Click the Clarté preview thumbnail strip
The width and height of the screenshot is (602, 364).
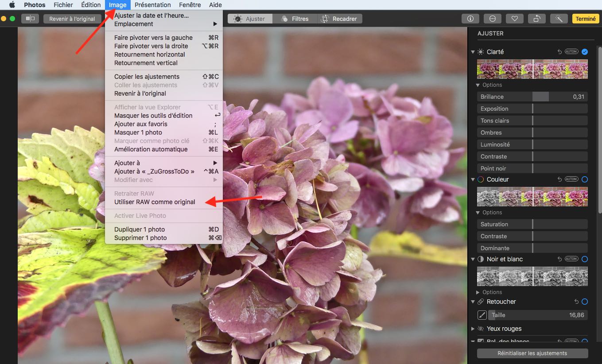click(x=532, y=69)
